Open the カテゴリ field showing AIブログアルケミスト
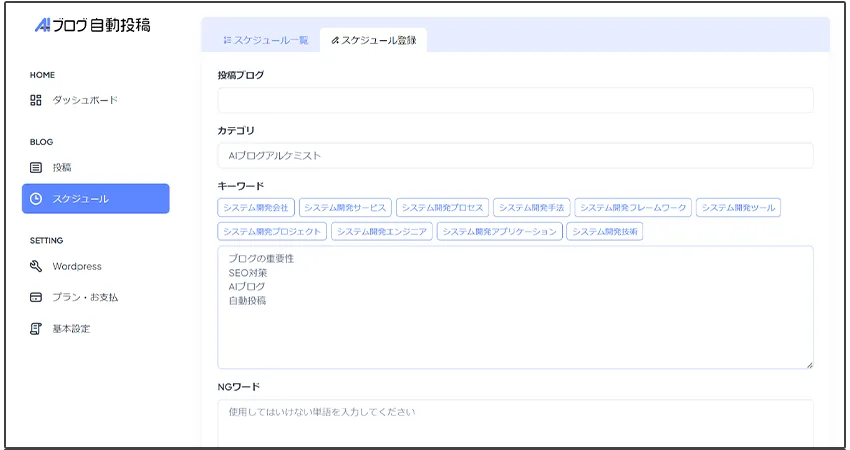Screen dimensions: 850x450 (x=515, y=156)
